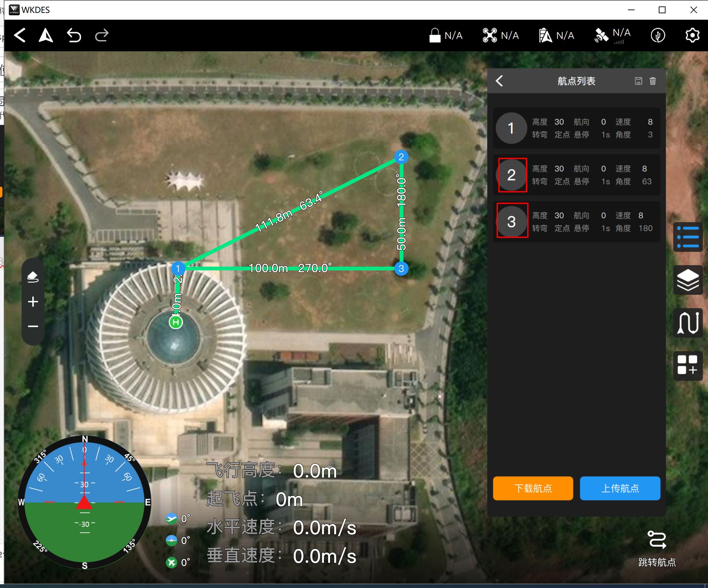Click the add grid widget icon
The width and height of the screenshot is (708, 588).
point(688,366)
